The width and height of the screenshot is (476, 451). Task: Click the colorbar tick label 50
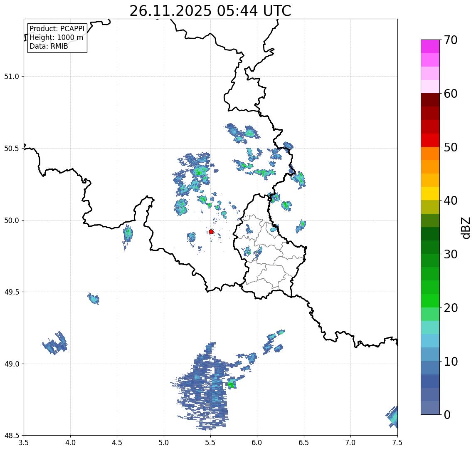pos(451,147)
